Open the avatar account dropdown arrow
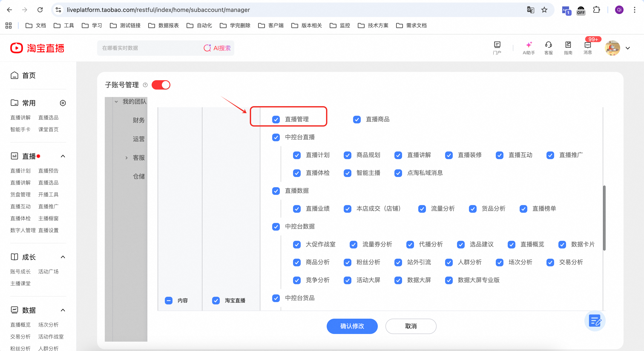This screenshot has height=351, width=644. click(628, 48)
